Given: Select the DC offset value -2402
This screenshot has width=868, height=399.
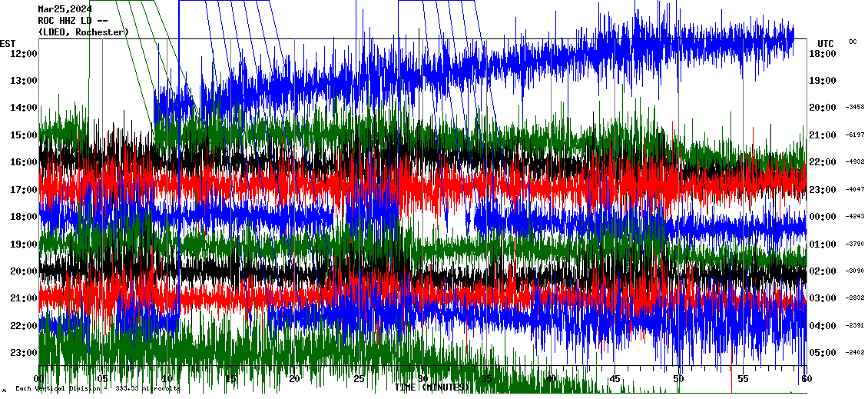Looking at the screenshot, I should tap(854, 353).
